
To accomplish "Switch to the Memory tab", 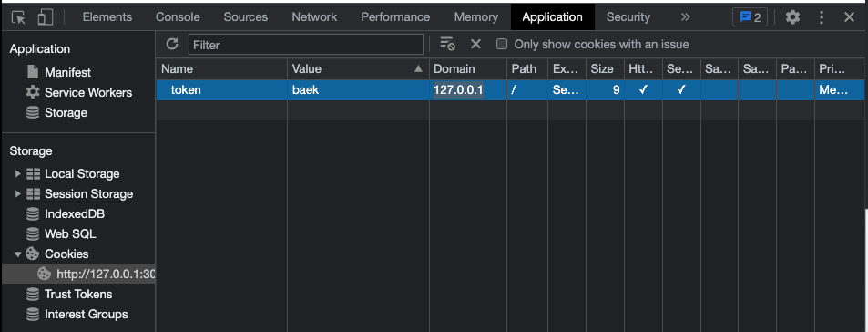I will [x=476, y=17].
